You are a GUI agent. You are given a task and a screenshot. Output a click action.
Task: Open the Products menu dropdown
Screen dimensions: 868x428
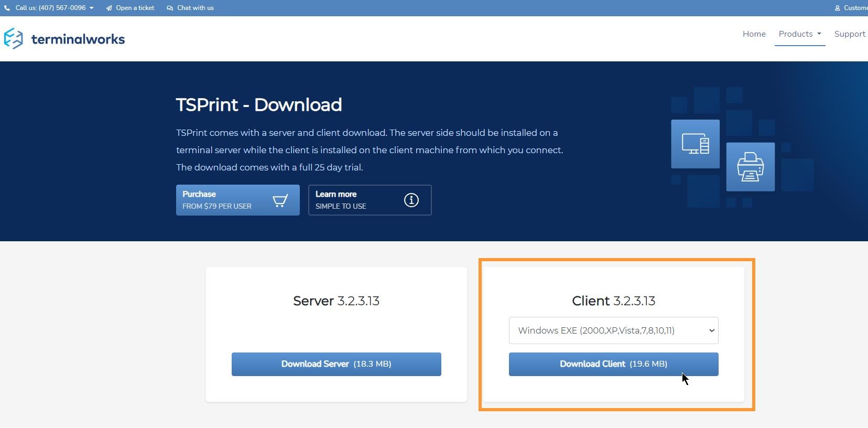click(x=800, y=34)
